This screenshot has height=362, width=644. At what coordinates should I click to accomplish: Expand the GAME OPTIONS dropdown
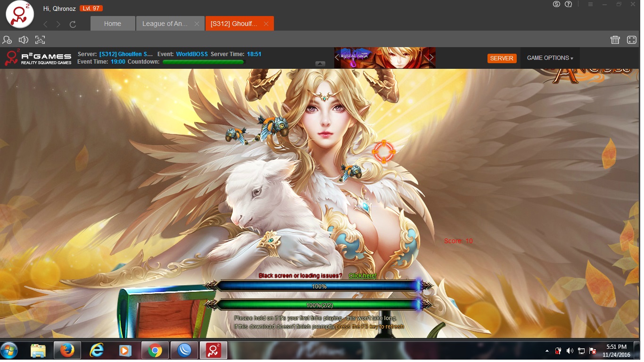pos(550,58)
